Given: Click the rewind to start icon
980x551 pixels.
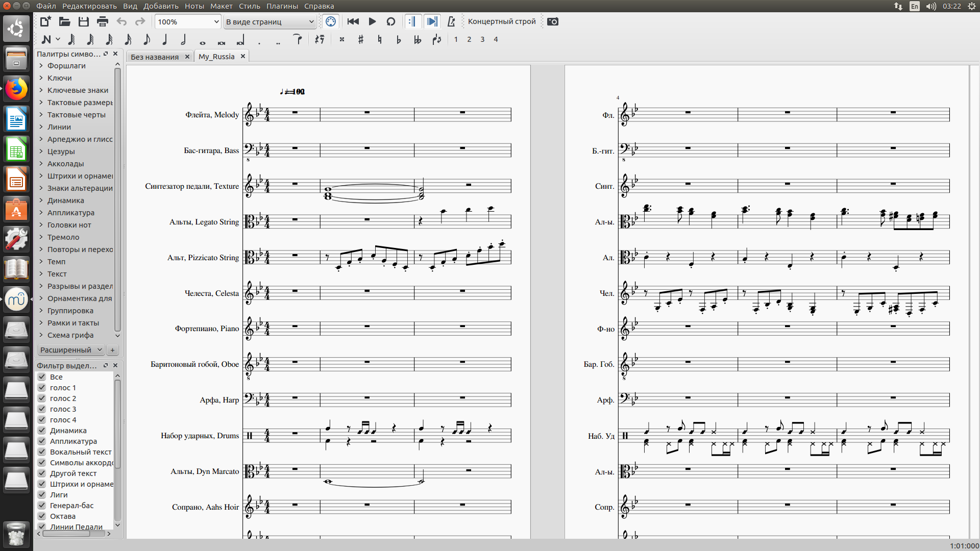Looking at the screenshot, I should (x=353, y=21).
